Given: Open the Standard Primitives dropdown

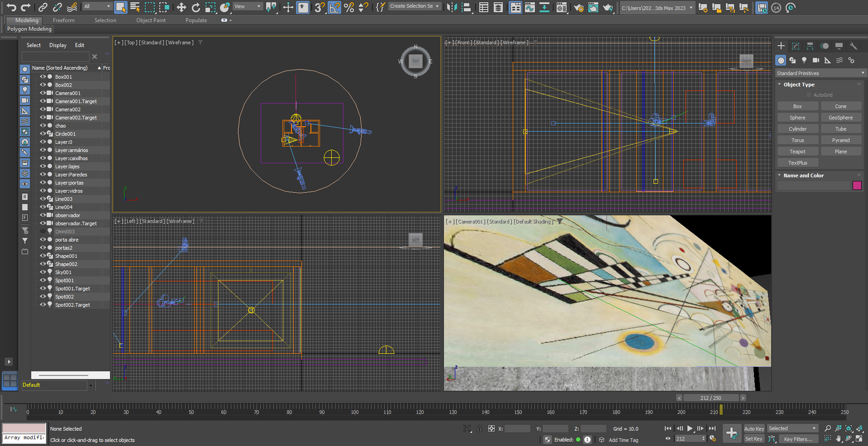Looking at the screenshot, I should (x=820, y=73).
